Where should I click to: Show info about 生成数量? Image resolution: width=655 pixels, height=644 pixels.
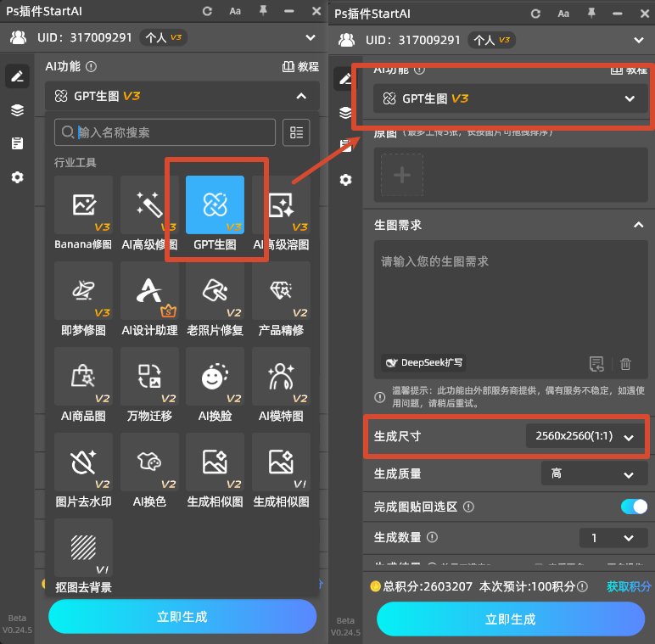[x=432, y=537]
